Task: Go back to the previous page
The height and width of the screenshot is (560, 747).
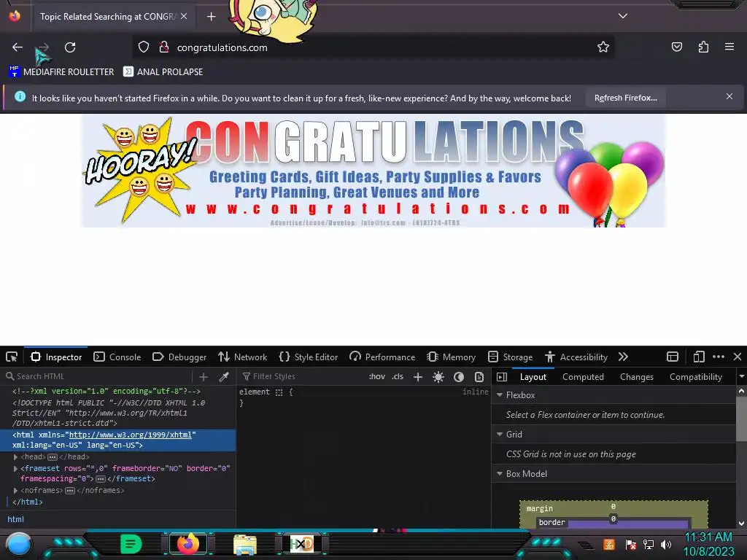Action: pyautogui.click(x=18, y=47)
